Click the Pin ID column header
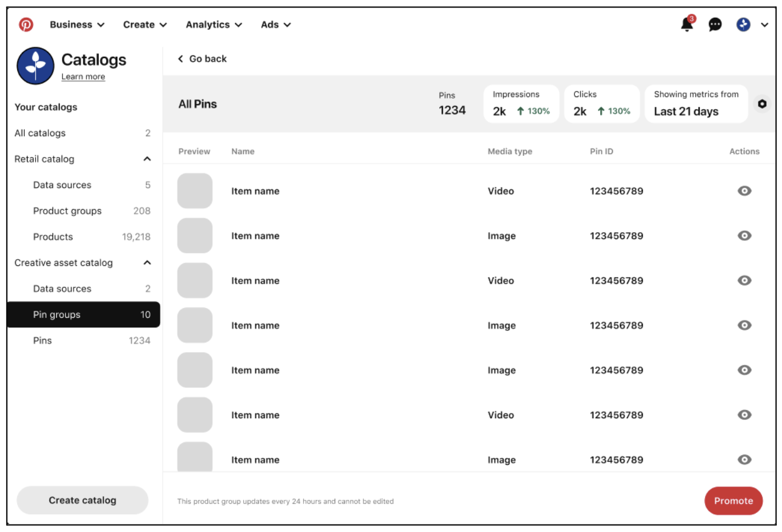The width and height of the screenshot is (782, 532). click(x=601, y=152)
